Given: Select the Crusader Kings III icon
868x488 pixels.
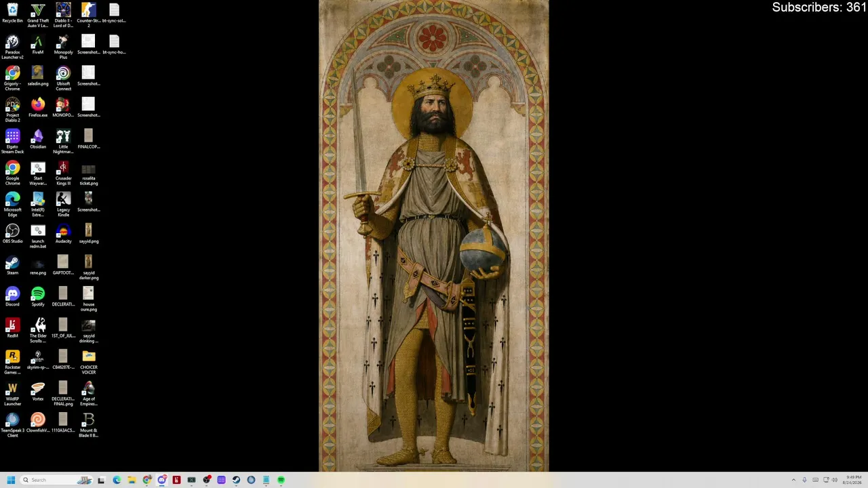Looking at the screenshot, I should pos(63,173).
